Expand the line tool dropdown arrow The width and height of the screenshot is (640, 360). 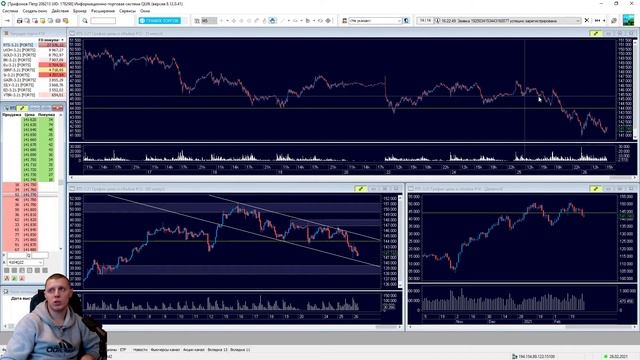pyautogui.click(x=289, y=20)
